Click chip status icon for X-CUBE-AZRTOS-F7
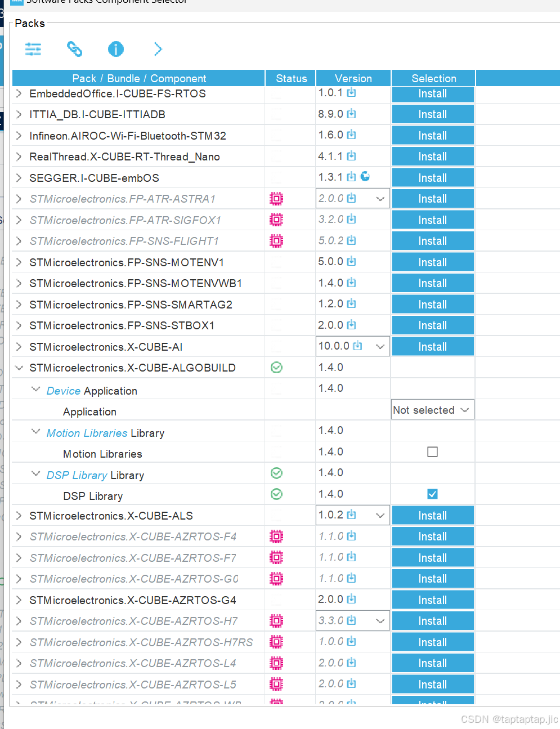 pyautogui.click(x=276, y=557)
